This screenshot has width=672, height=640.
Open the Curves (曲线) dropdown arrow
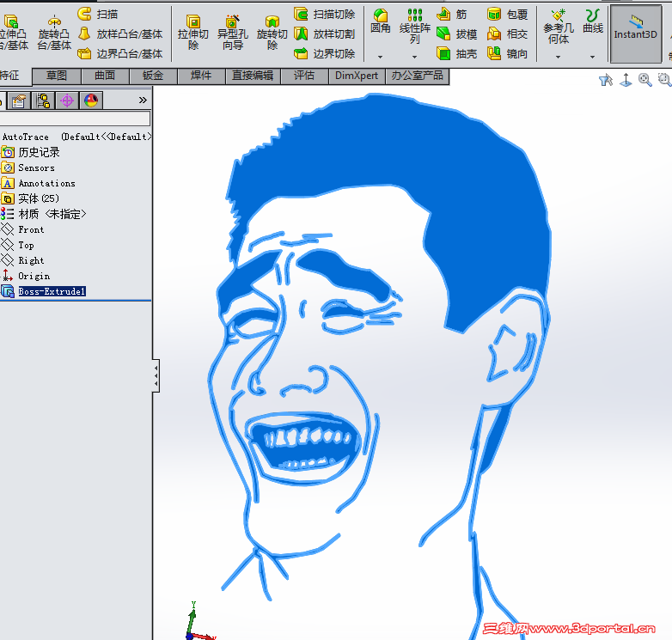(x=592, y=57)
